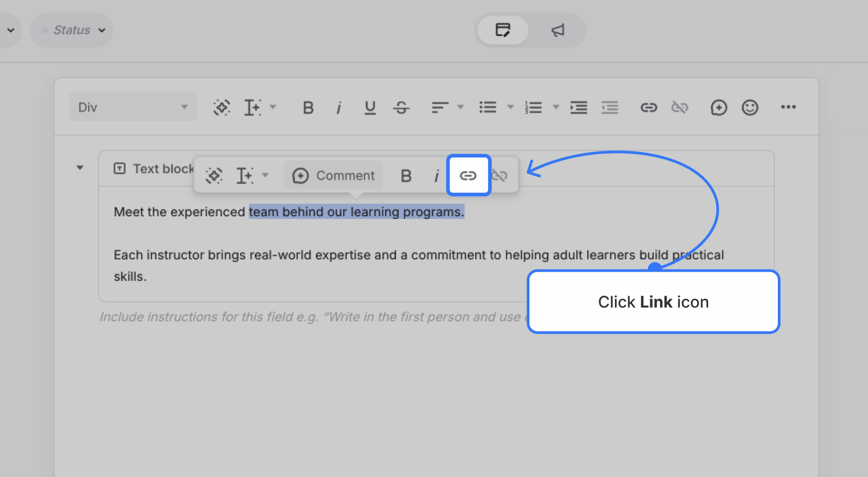
Task: Toggle bold in the floating toolbar
Action: 406,175
